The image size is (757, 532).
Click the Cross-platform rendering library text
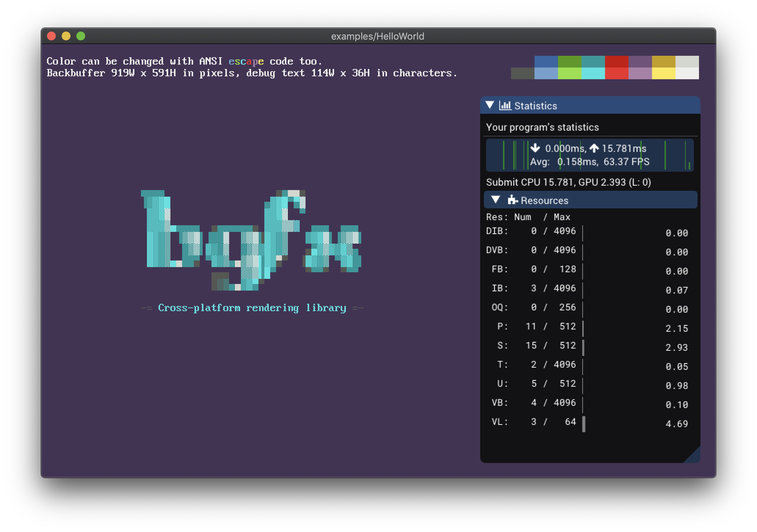pyautogui.click(x=252, y=308)
